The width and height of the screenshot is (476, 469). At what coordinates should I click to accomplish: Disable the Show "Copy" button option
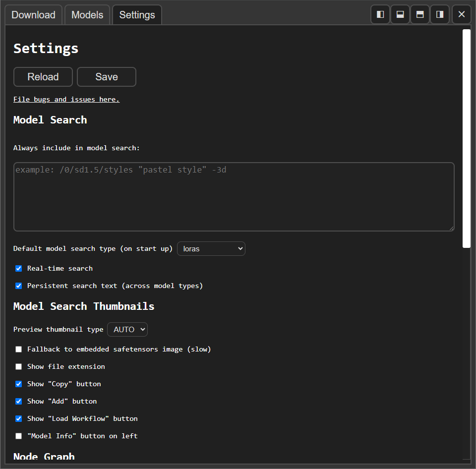(18, 384)
